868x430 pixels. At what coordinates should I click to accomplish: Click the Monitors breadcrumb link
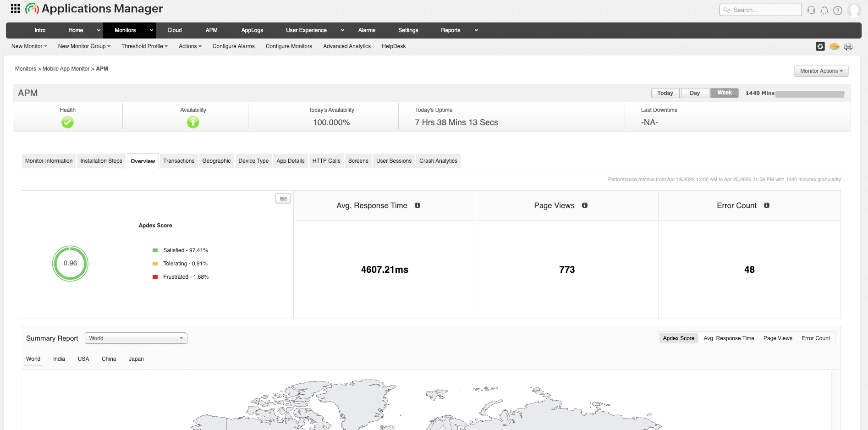point(26,69)
